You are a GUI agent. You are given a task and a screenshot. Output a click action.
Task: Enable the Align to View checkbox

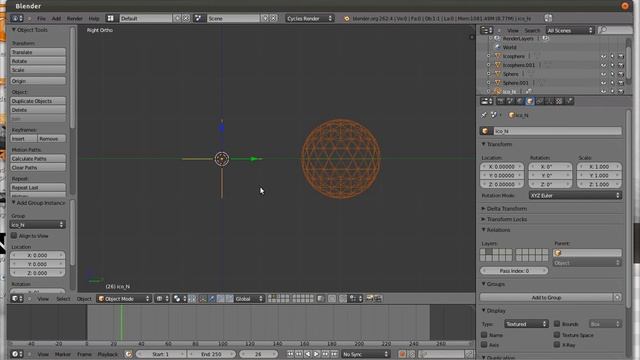[14, 236]
